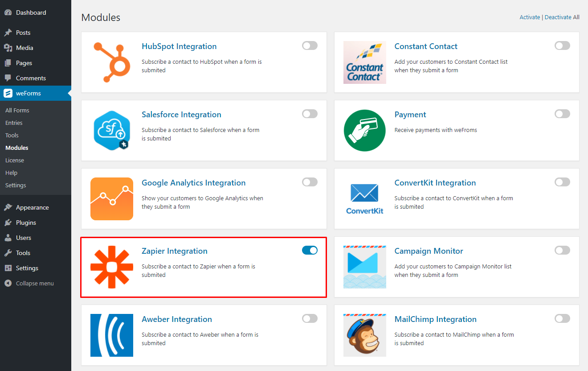Open Tools item under weForms
588x371 pixels.
click(12, 135)
